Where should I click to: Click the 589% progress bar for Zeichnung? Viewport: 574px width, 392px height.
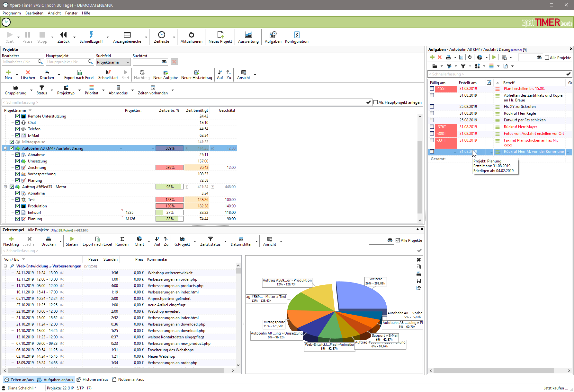(170, 168)
